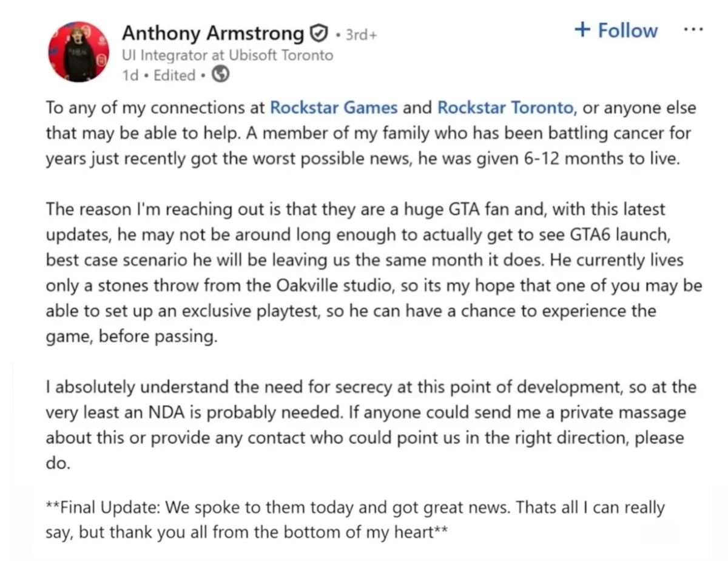Open the Rockstar Toronto page link

pyautogui.click(x=505, y=107)
